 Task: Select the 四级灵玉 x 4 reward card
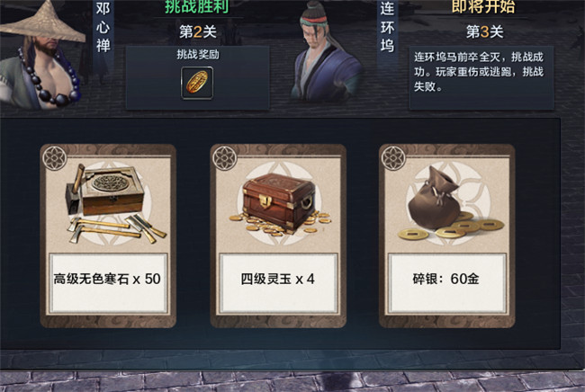coord(278,236)
